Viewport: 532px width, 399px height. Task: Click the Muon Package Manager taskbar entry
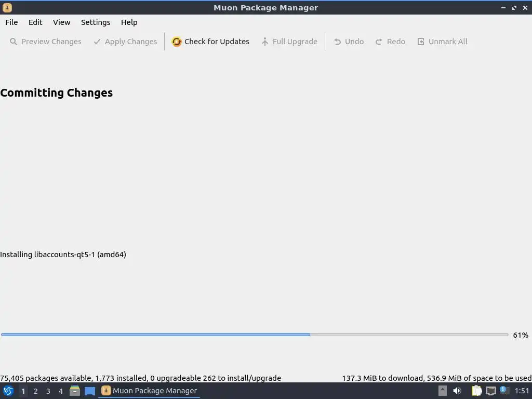tap(149, 391)
